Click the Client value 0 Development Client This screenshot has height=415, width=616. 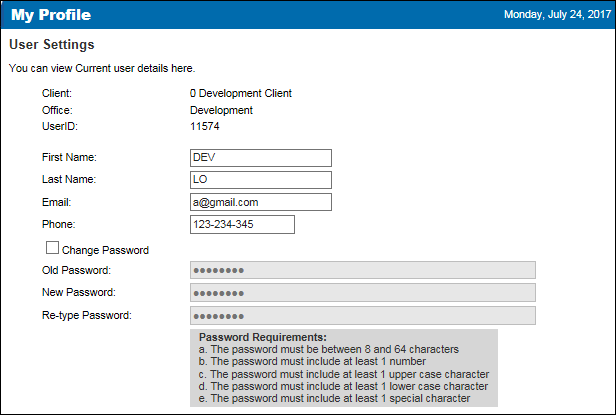point(241,94)
